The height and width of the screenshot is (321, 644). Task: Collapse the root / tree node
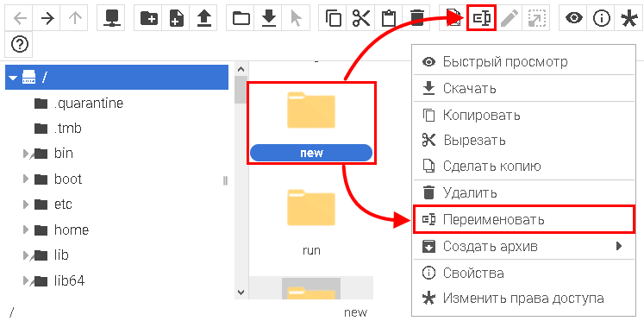(14, 77)
